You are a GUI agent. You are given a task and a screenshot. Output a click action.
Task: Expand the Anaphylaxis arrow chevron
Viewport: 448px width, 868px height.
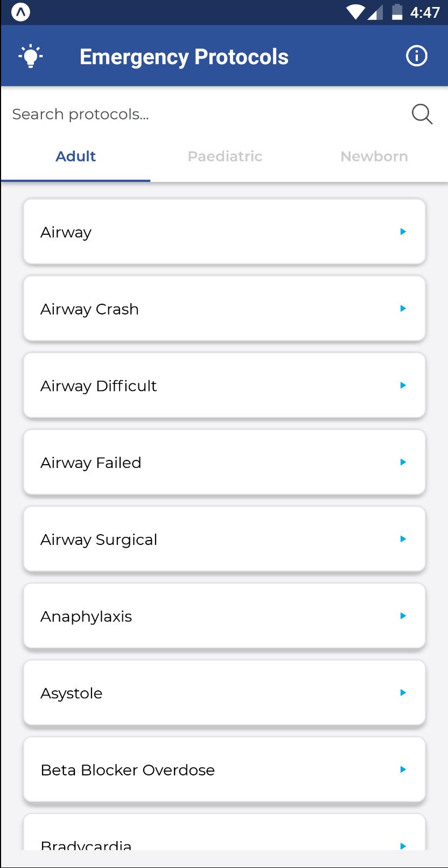click(x=403, y=615)
